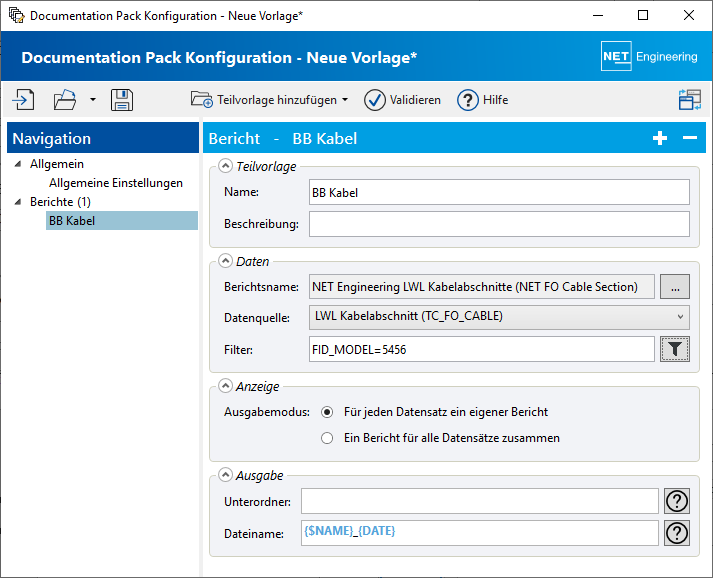Browse for report with ellipsis button
The height and width of the screenshot is (578, 713).
pos(675,286)
